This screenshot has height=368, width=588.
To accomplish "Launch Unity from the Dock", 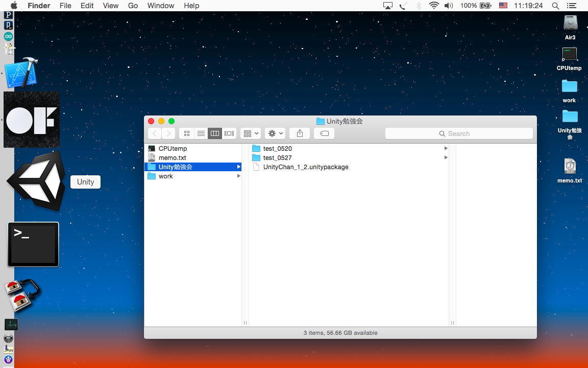I will 36,181.
